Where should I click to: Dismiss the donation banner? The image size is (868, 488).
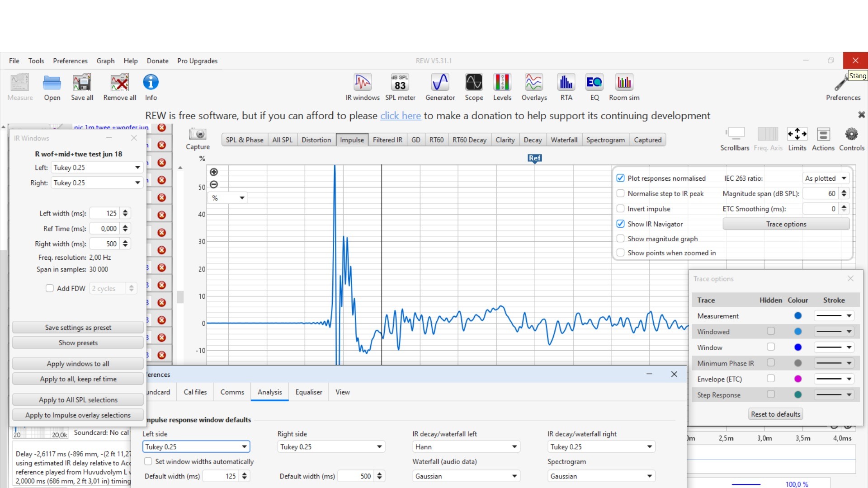pyautogui.click(x=862, y=115)
